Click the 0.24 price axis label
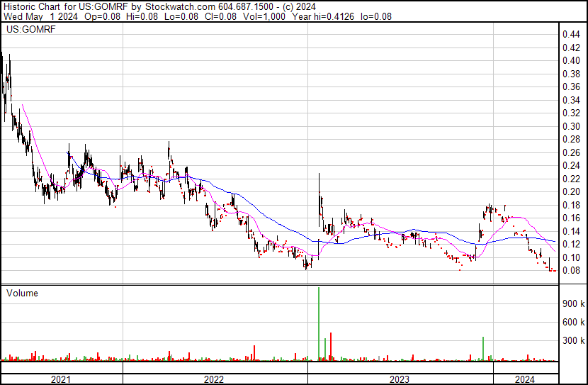Viewport: 588px width, 385px height. pos(571,166)
